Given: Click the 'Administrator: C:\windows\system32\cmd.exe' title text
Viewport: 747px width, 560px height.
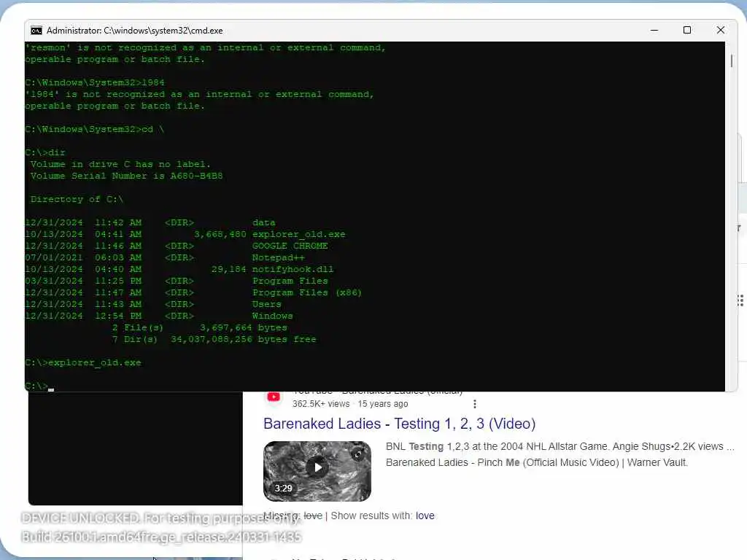Looking at the screenshot, I should click(135, 31).
